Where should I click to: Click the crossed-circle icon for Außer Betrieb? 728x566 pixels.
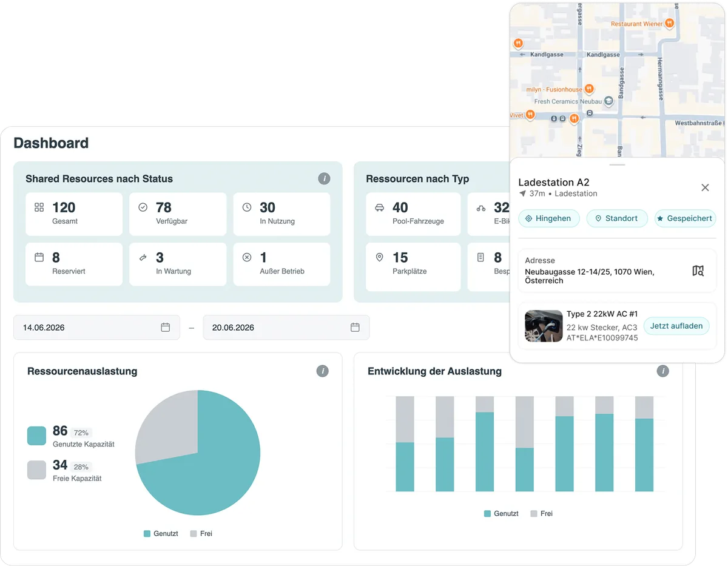point(247,257)
